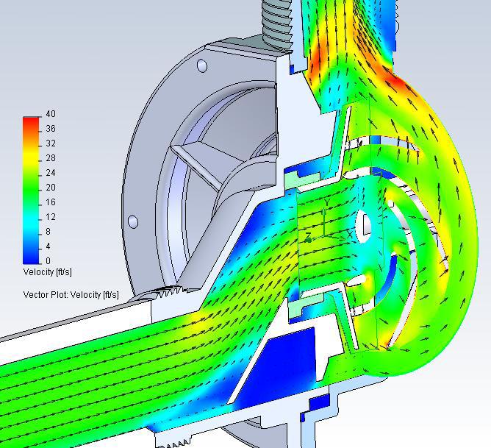Click the legend tick value 12

point(51,217)
